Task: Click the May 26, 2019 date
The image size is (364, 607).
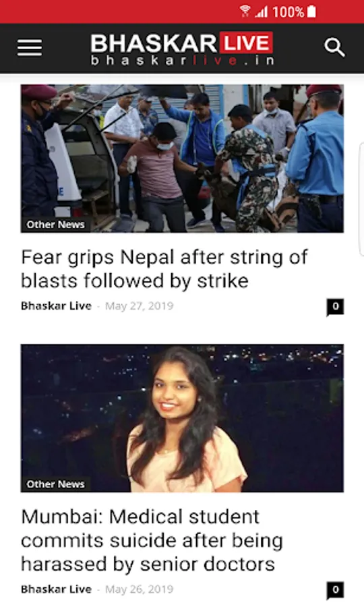Action: [140, 589]
